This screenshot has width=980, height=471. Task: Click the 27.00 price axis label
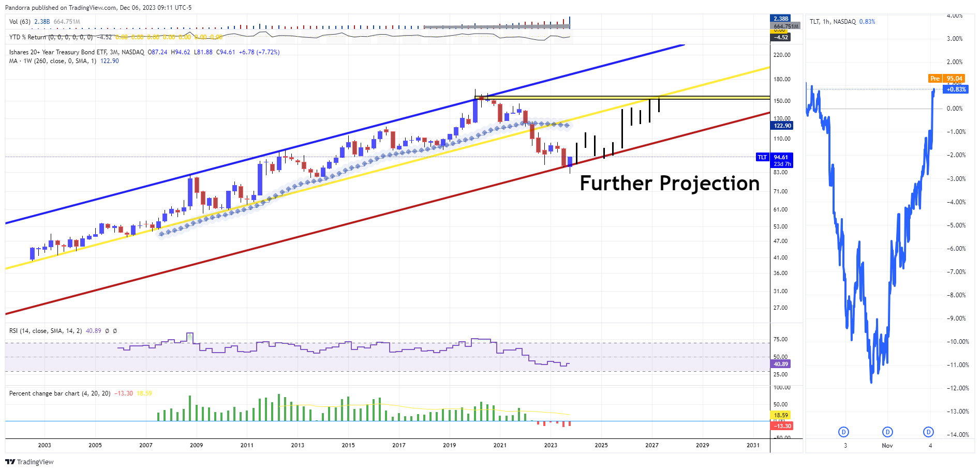pos(780,308)
